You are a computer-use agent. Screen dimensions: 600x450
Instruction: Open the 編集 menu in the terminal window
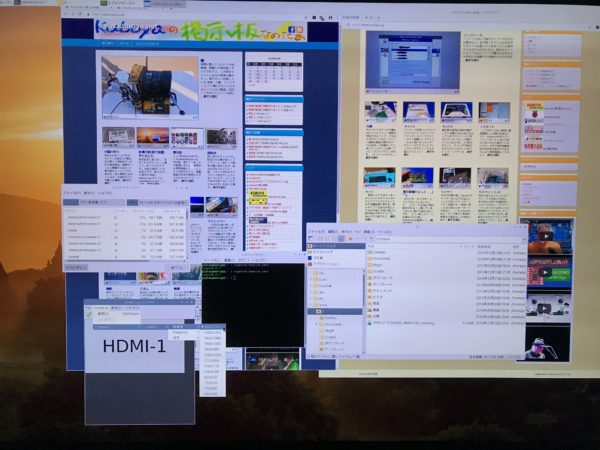(229, 260)
